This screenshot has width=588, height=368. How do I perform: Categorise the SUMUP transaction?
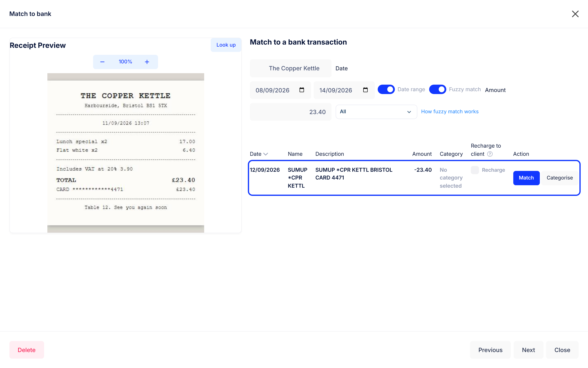(x=560, y=178)
